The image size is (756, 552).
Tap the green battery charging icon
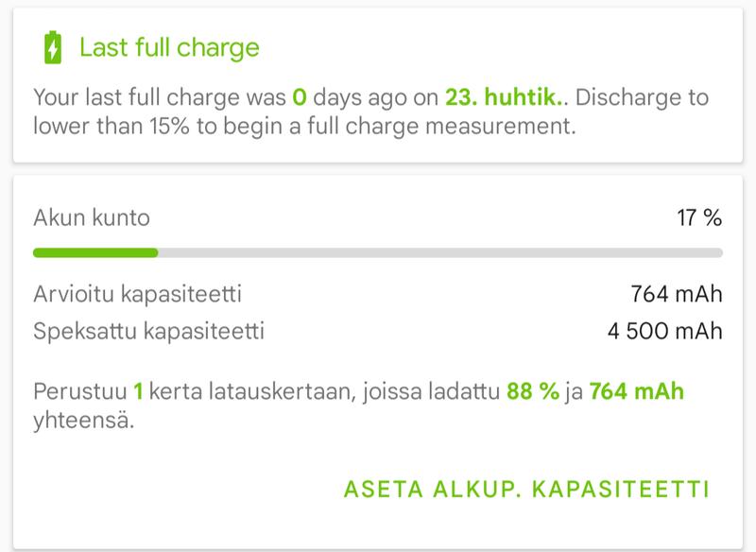pos(54,47)
